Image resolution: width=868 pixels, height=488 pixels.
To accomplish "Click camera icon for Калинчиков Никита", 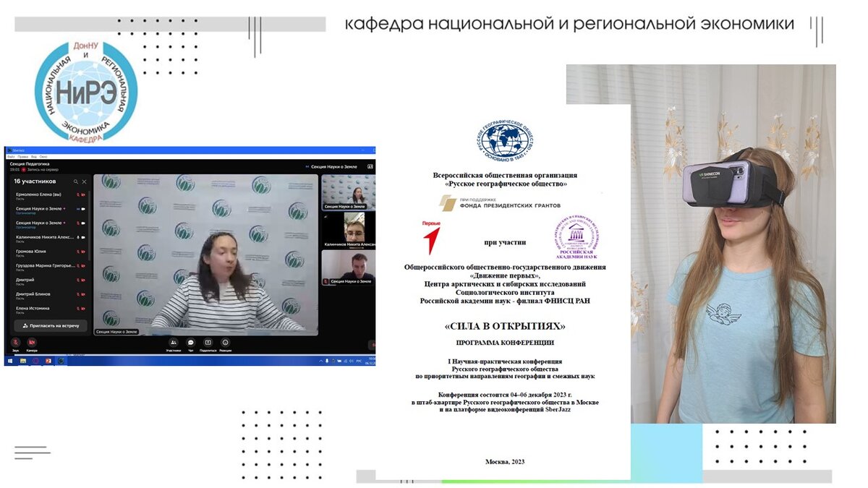I will [83, 237].
